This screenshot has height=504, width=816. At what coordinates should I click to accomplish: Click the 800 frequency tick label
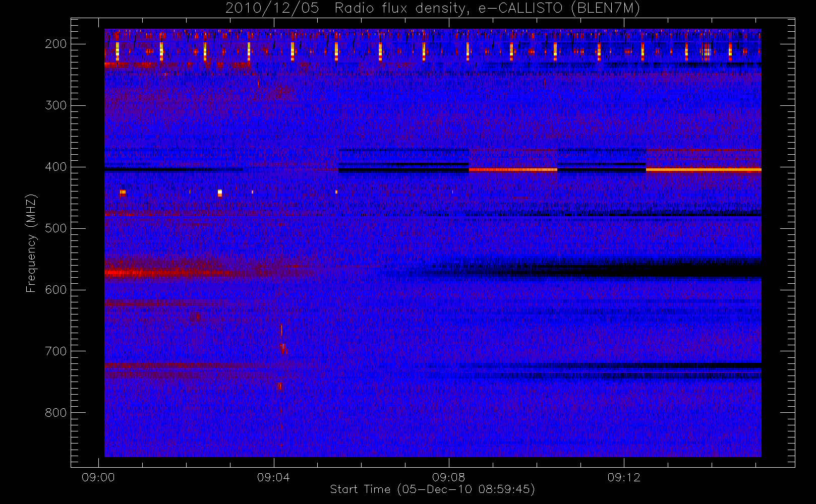click(x=56, y=413)
